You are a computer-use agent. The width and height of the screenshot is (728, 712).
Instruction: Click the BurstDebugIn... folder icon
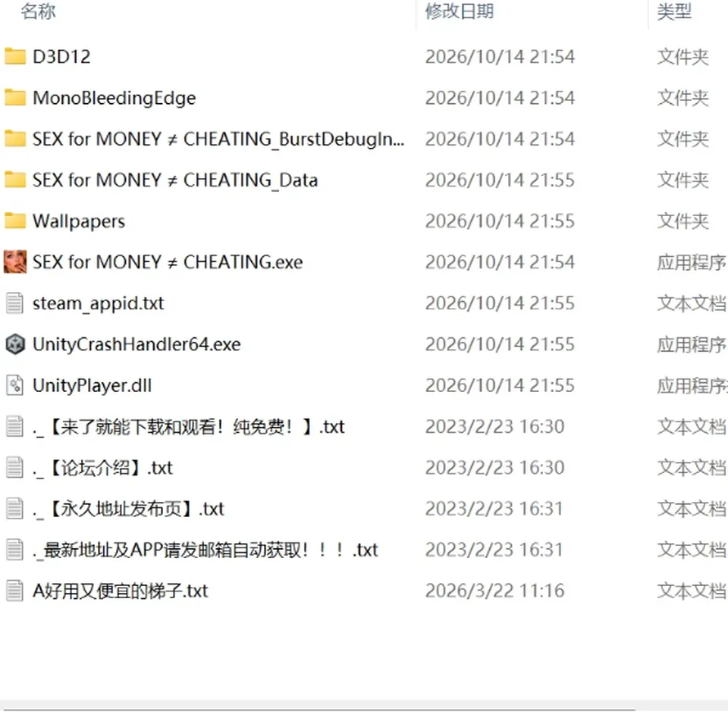click(15, 139)
